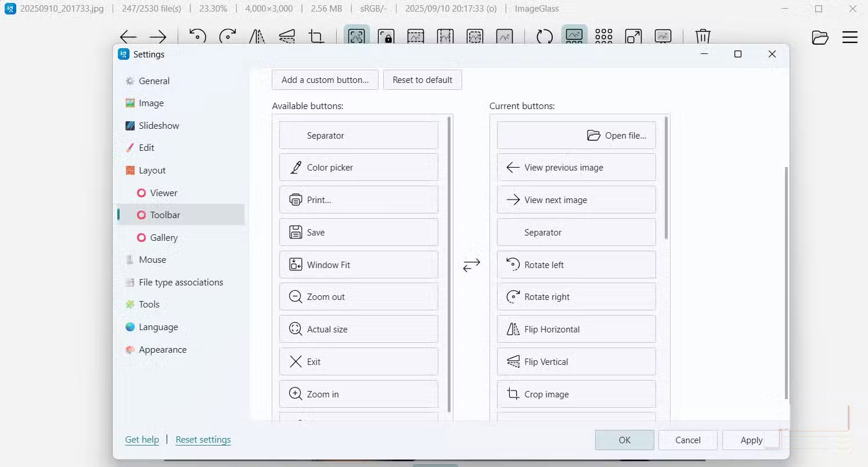Open a file with the folder icon
Screen dimensions: 868x467
820,37
